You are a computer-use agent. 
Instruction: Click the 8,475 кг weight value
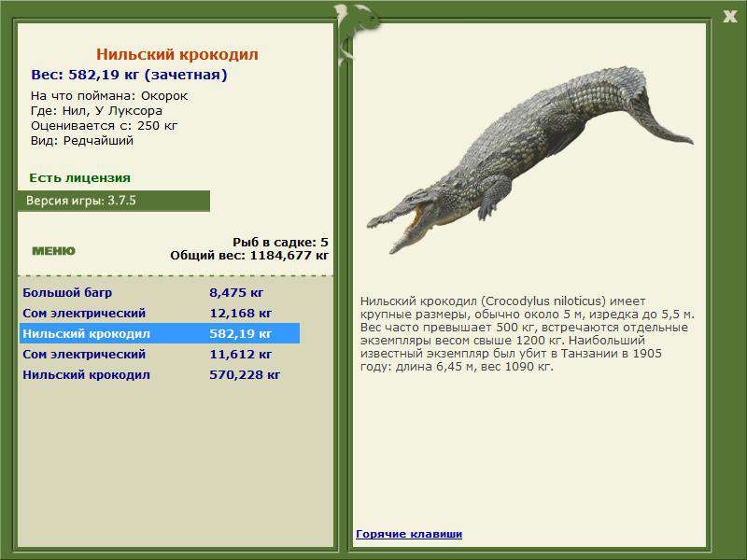pos(236,292)
